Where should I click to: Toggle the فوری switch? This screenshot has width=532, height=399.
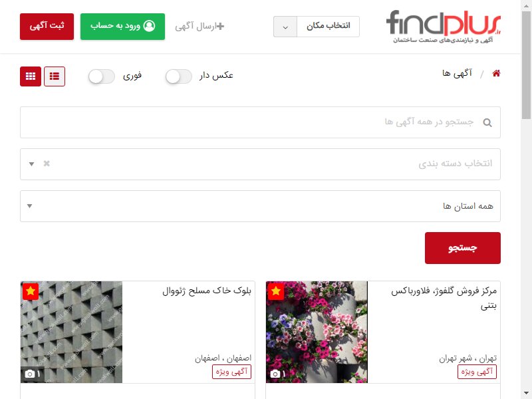click(x=102, y=76)
